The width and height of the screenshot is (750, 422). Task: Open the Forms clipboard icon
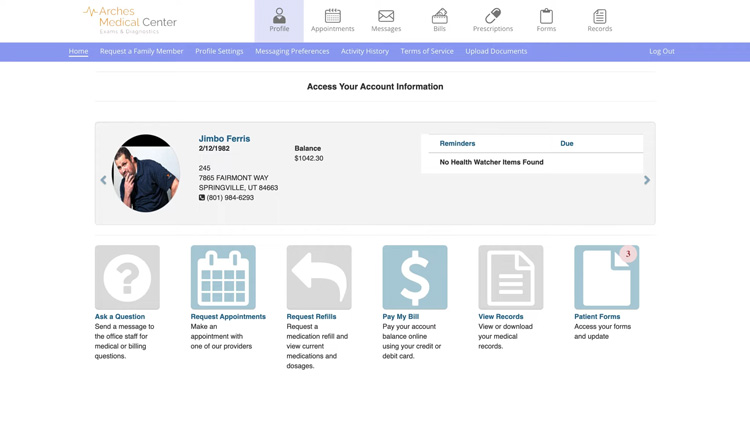(546, 16)
